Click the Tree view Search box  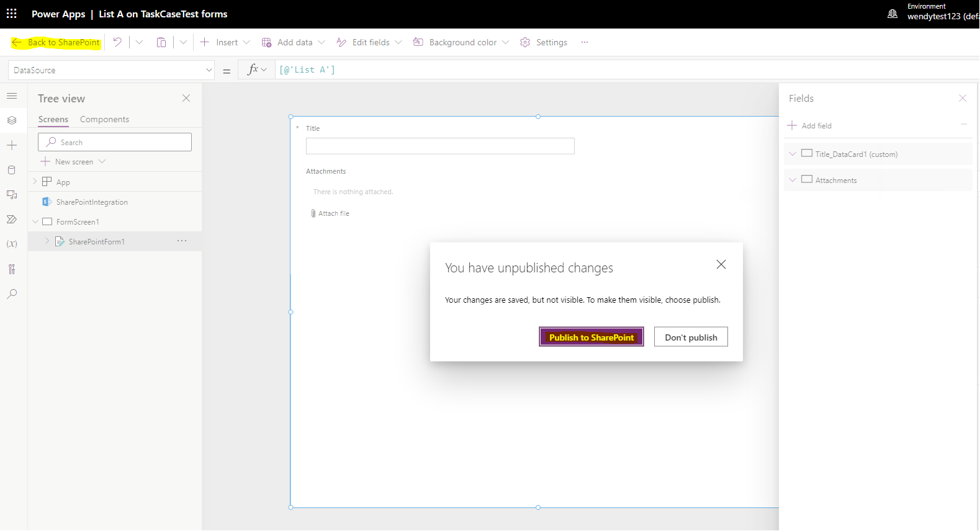[x=115, y=142]
